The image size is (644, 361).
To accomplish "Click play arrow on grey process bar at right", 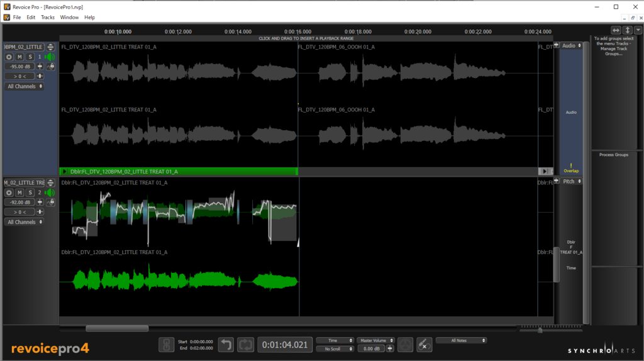I will click(x=545, y=172).
